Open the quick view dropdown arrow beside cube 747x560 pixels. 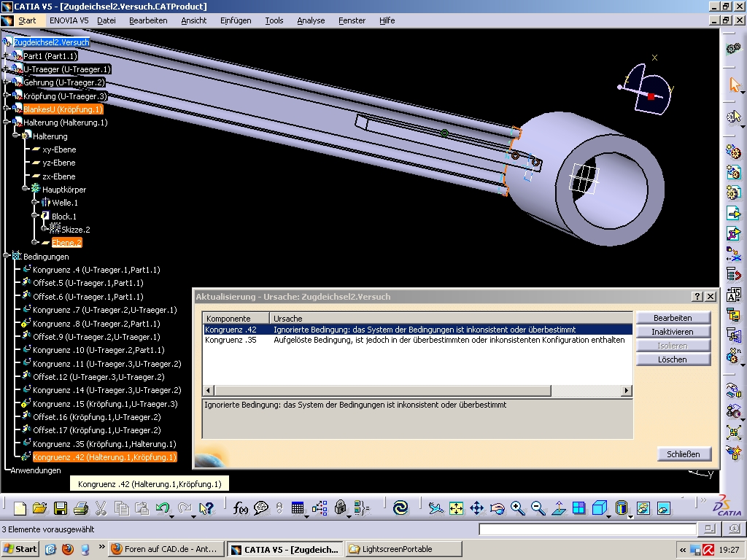tap(609, 516)
